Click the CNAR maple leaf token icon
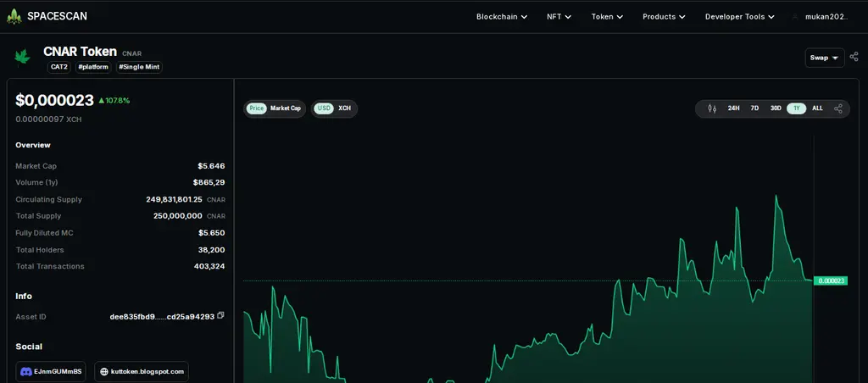This screenshot has width=868, height=383. (22, 57)
